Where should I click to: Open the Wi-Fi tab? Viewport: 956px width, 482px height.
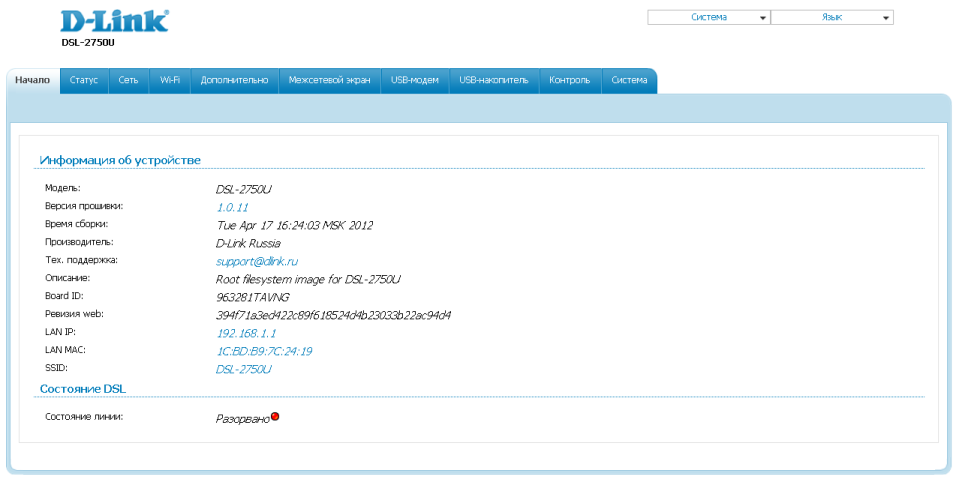tap(170, 80)
